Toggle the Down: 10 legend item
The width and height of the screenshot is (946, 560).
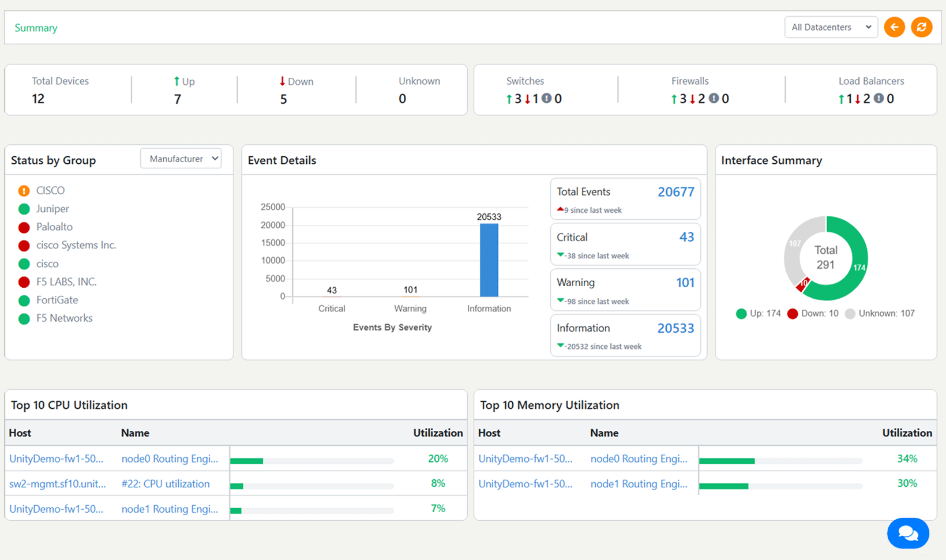click(x=812, y=314)
